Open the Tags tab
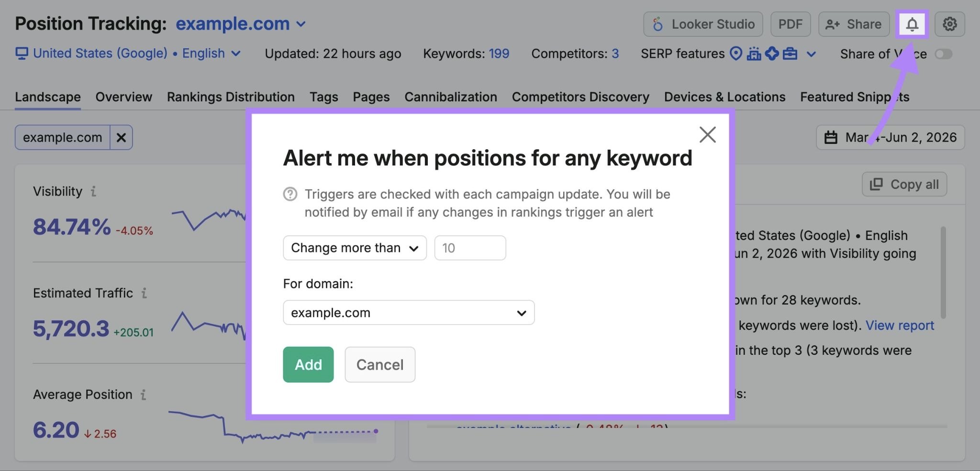 (x=324, y=97)
